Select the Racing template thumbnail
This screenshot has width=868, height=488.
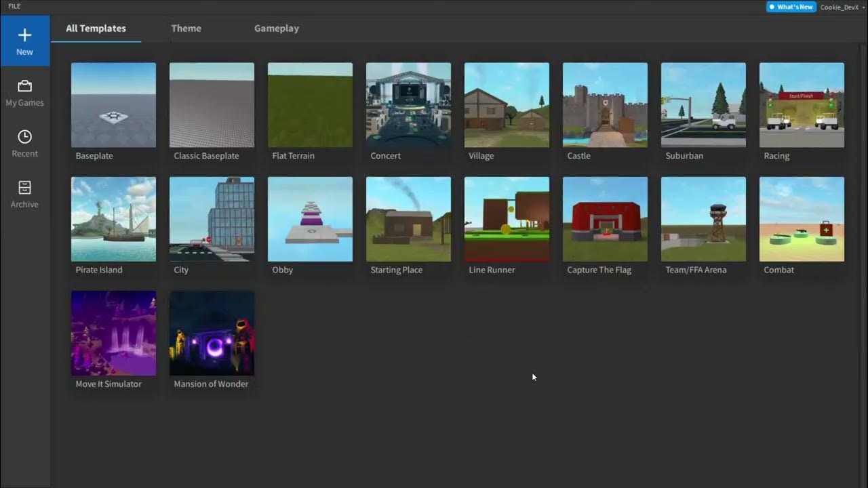(802, 105)
